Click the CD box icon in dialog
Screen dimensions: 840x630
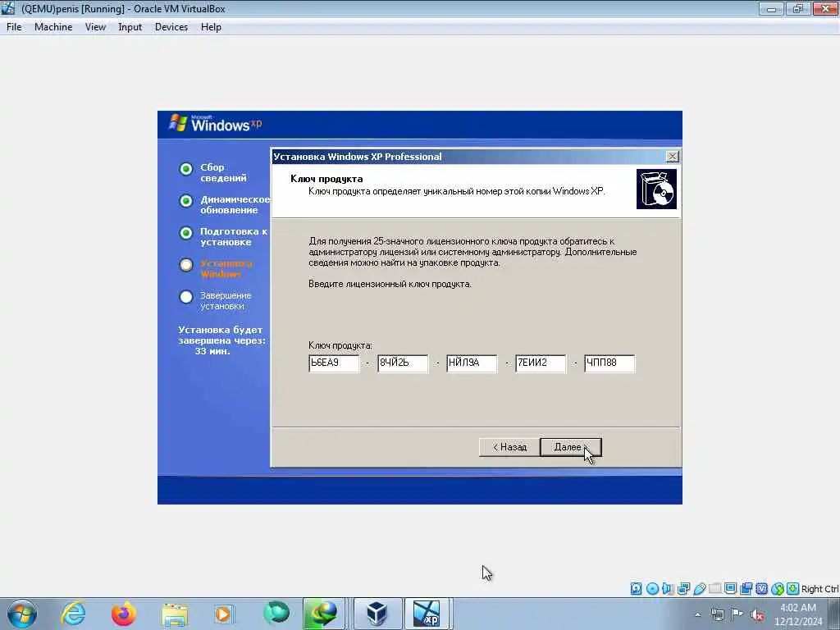click(x=656, y=189)
